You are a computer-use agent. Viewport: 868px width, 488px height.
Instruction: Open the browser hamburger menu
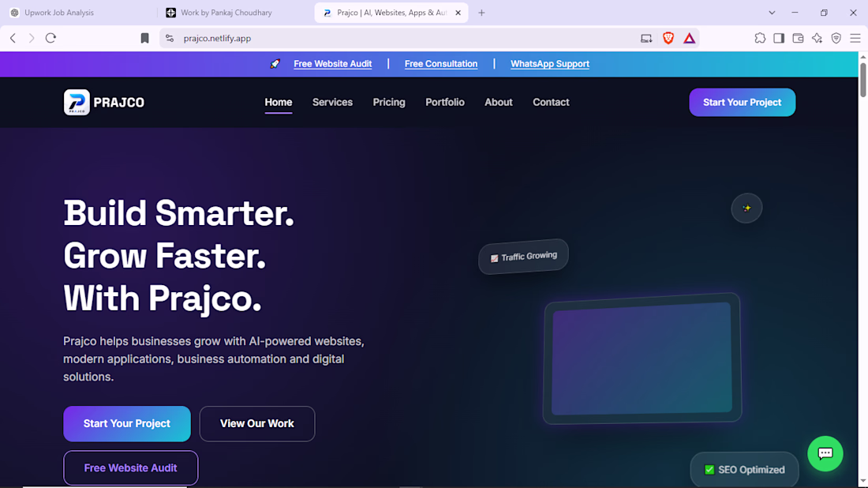(x=855, y=38)
